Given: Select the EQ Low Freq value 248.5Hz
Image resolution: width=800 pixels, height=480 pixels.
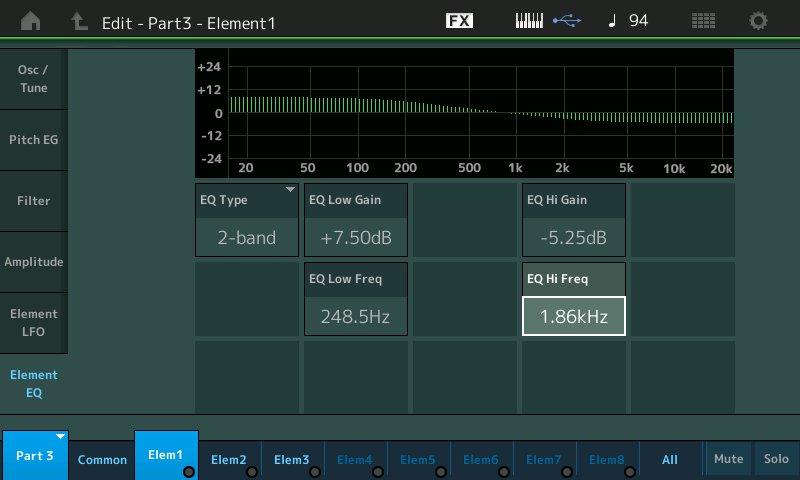Looking at the screenshot, I should [356, 316].
